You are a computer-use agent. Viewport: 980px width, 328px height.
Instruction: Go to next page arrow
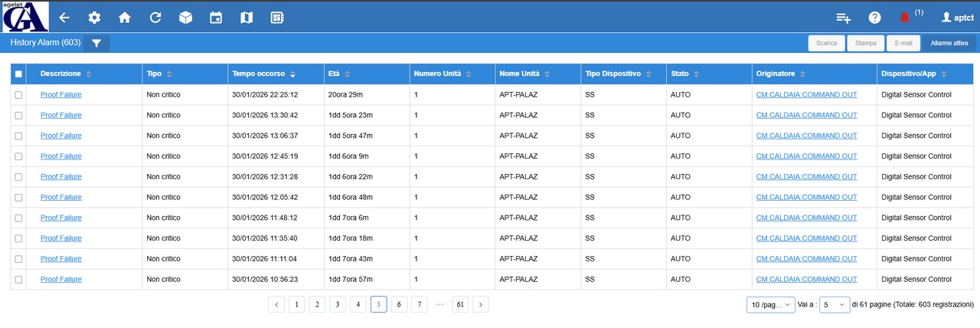point(481,305)
